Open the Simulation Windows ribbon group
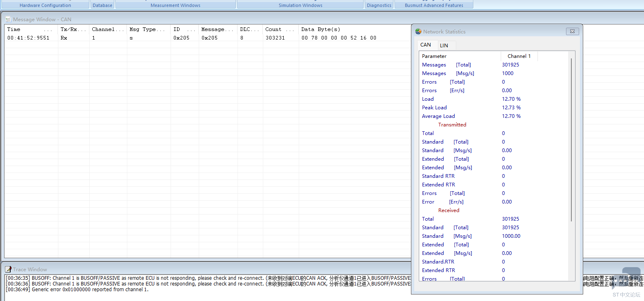Viewport: 644px width, 301px height. tap(300, 5)
